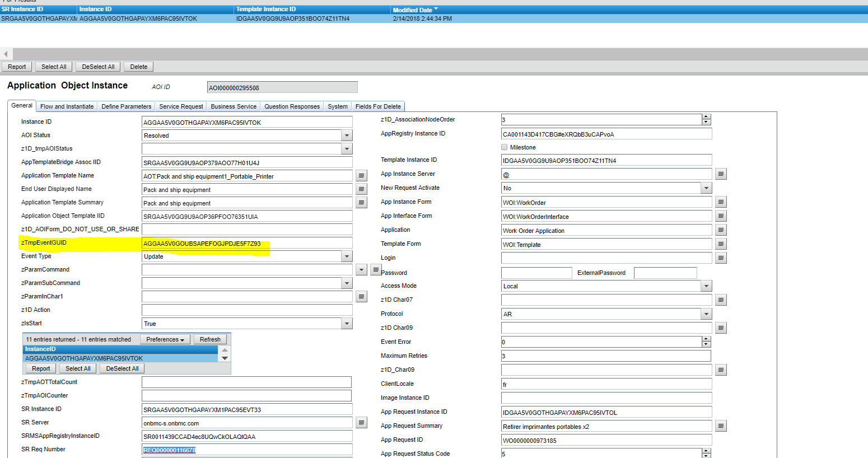Click Select All under the InstanceID table
The image size is (868, 458).
(x=78, y=368)
